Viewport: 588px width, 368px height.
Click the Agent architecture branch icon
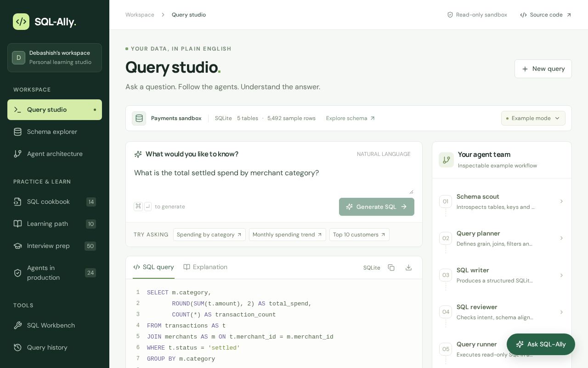17,154
